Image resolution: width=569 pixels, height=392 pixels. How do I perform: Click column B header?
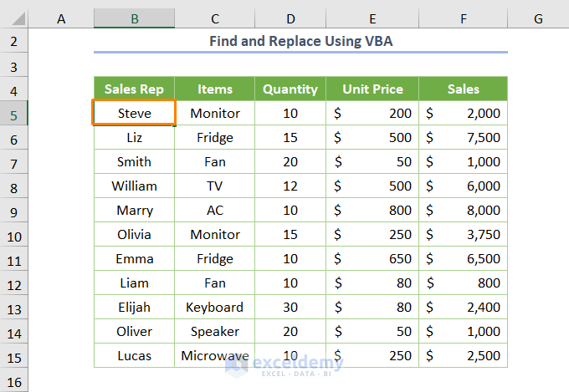click(134, 18)
